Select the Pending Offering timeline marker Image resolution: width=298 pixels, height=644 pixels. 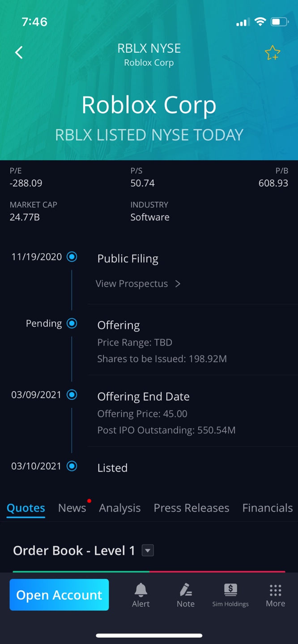point(72,323)
